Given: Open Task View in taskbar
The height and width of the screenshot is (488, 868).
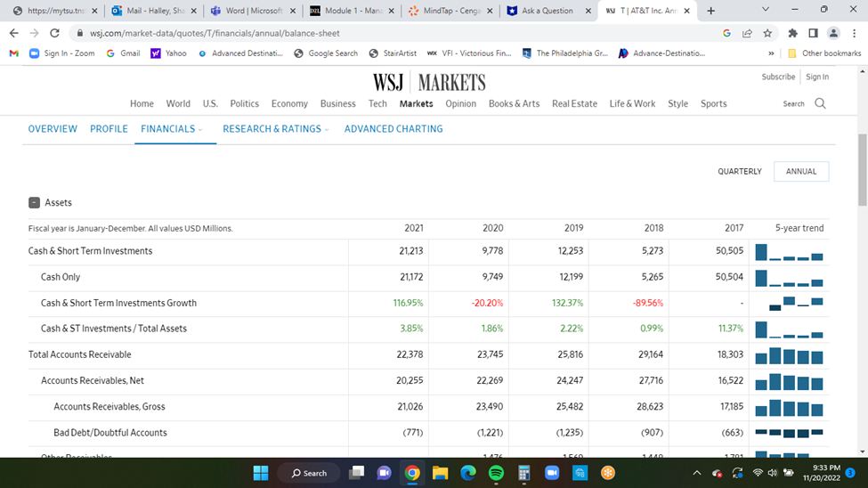Looking at the screenshot, I should click(x=356, y=473).
